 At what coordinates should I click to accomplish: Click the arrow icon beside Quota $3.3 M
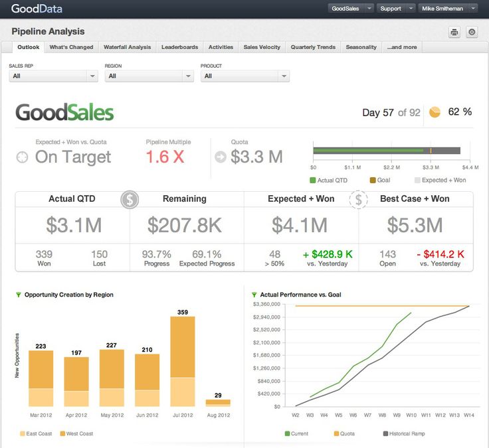click(221, 157)
